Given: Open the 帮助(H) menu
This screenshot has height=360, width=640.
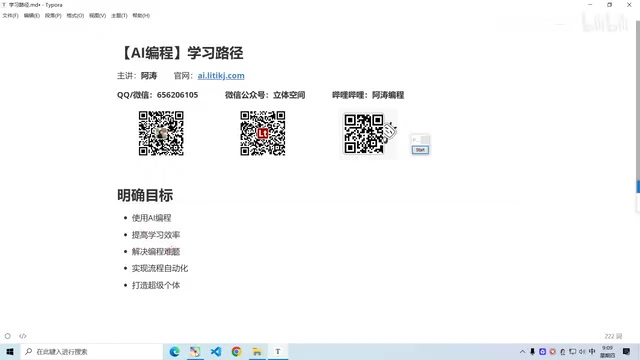Looking at the screenshot, I should (141, 16).
